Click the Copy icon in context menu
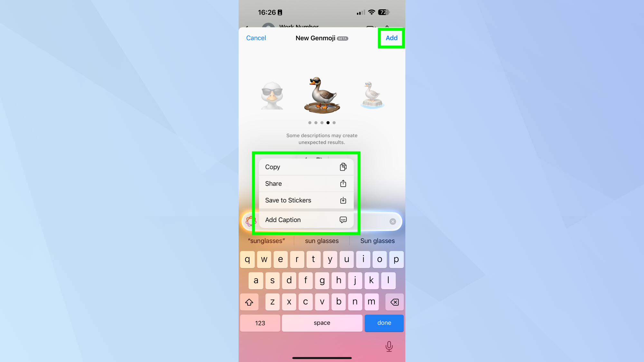Viewport: 644px width, 362px height. coord(343,167)
